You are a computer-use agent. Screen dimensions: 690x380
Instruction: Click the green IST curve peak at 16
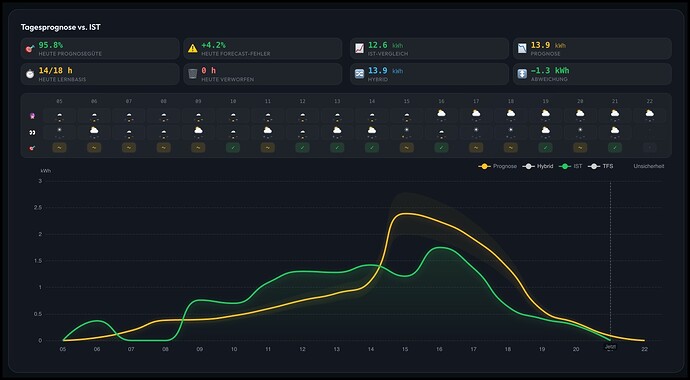click(x=440, y=248)
